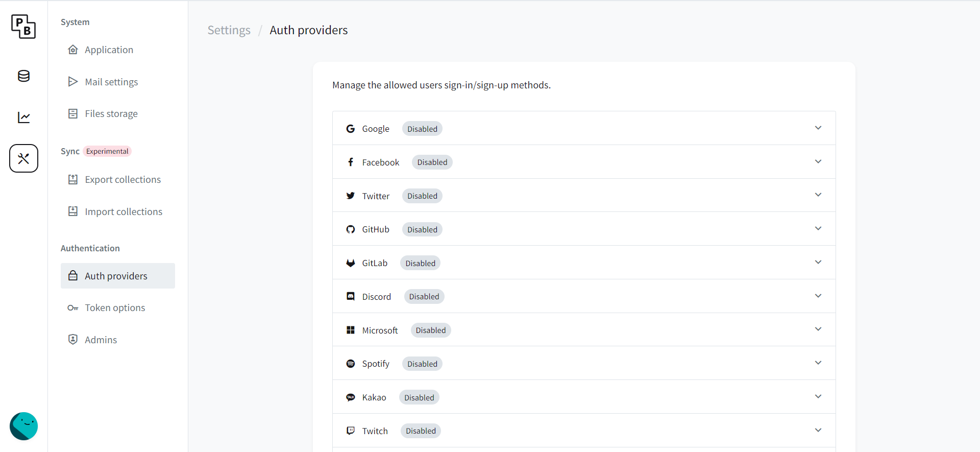Click the GitHub logo icon
The width and height of the screenshot is (980, 452).
pyautogui.click(x=350, y=229)
